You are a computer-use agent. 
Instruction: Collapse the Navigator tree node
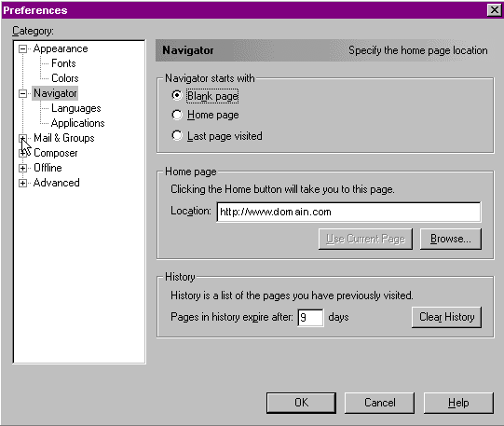coord(22,93)
